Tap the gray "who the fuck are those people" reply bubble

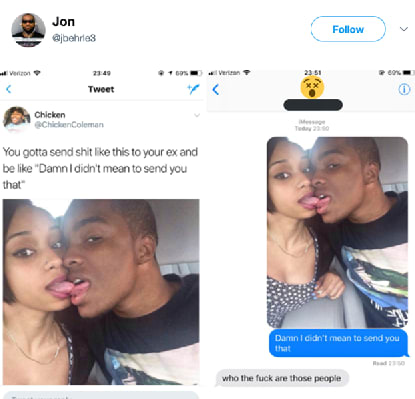pyautogui.click(x=282, y=378)
